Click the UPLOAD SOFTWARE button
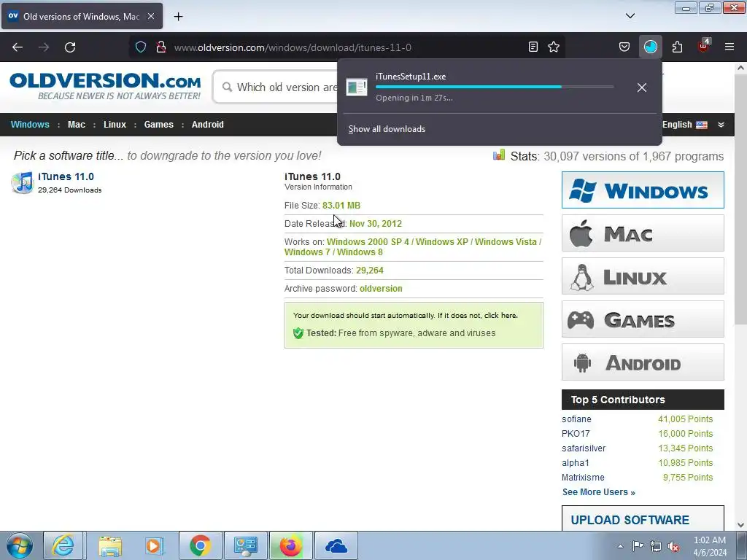Image resolution: width=747 pixels, height=560 pixels. click(x=643, y=519)
